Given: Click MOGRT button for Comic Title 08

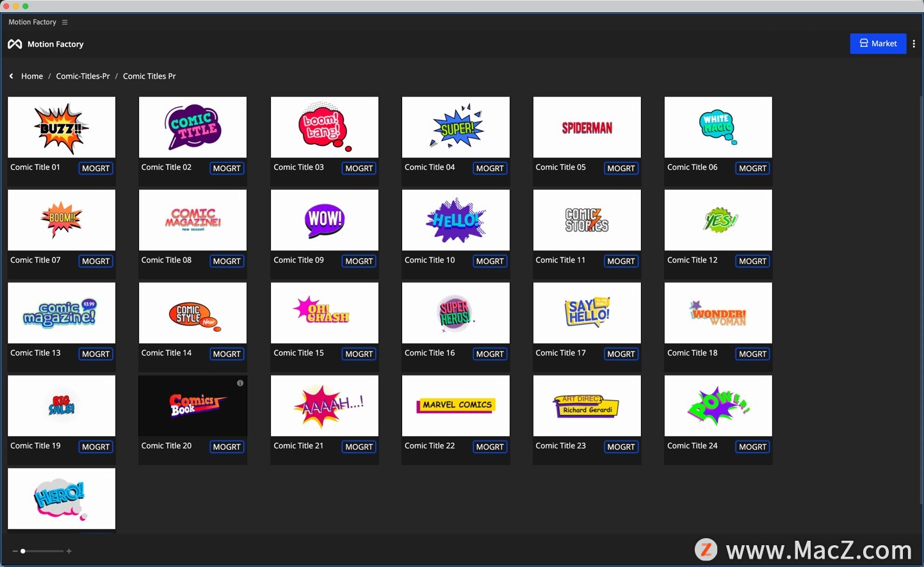Looking at the screenshot, I should pyautogui.click(x=227, y=261).
